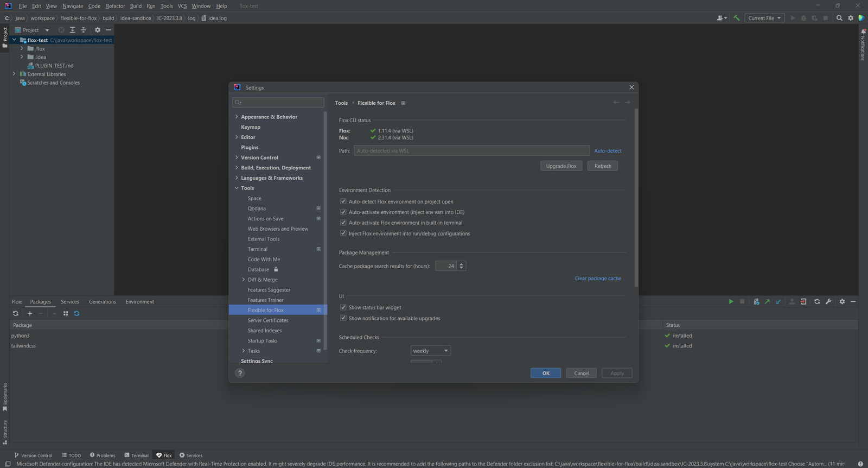Click the gear icon in Flox panel header
The height and width of the screenshot is (468, 868).
842,301
